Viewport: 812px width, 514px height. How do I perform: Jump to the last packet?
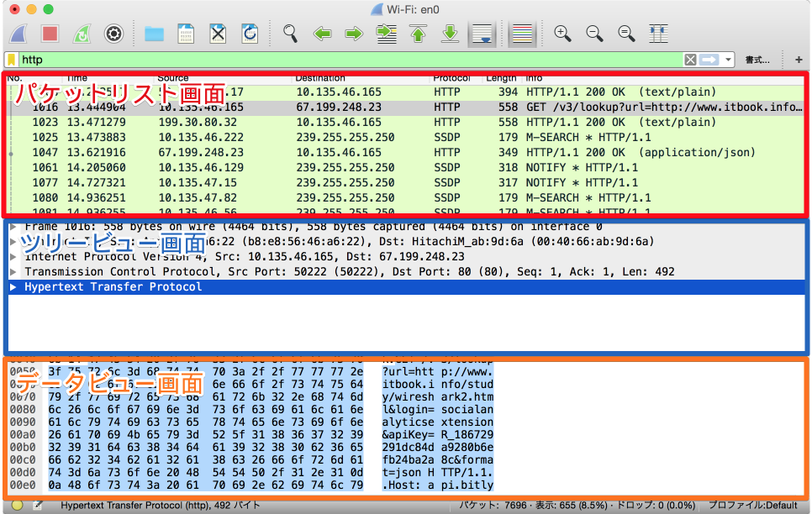pos(450,34)
